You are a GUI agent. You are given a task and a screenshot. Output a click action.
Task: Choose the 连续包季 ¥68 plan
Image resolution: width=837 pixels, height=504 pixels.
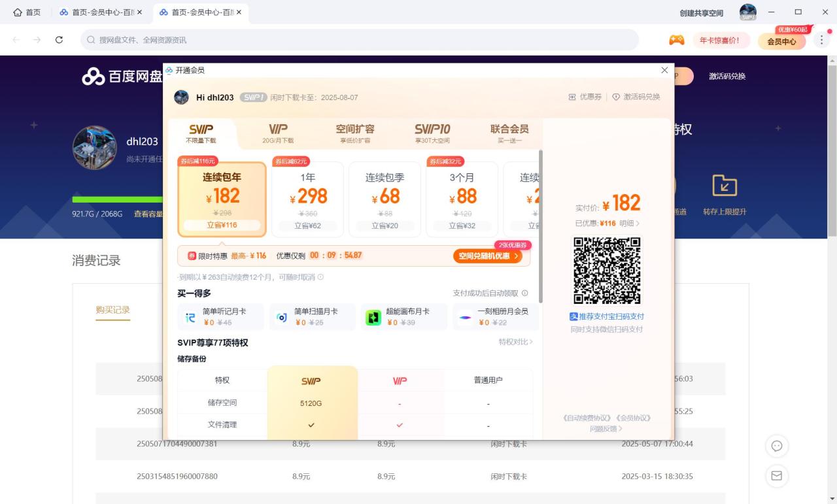click(384, 199)
